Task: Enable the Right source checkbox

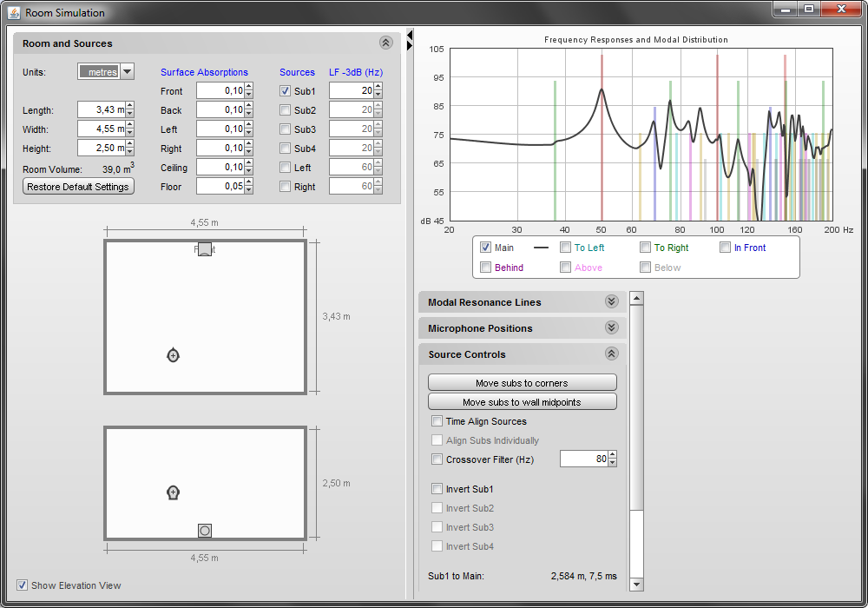Action: [x=285, y=187]
